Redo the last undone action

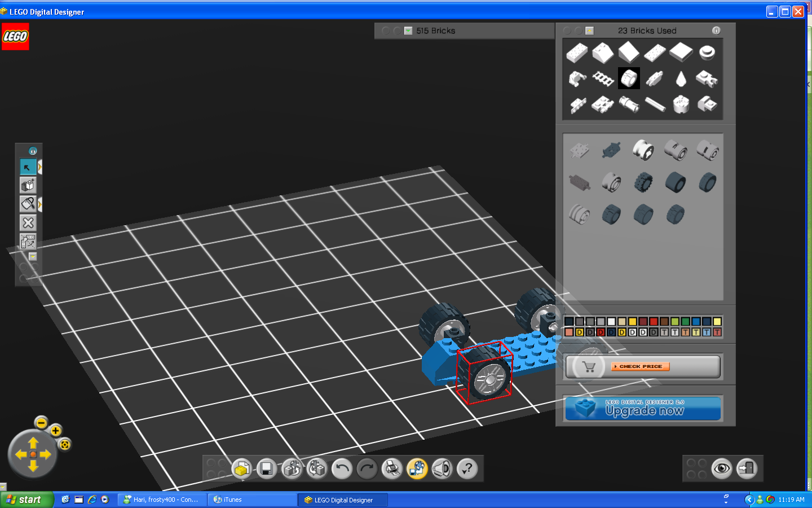pyautogui.click(x=367, y=468)
